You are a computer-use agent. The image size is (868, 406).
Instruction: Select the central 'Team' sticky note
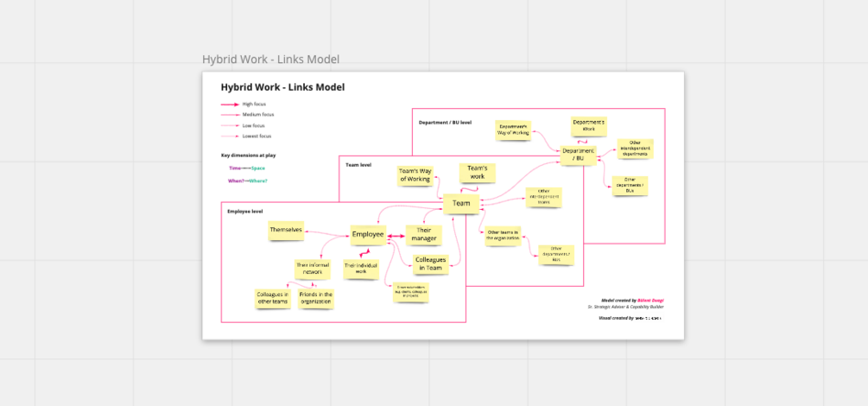tap(460, 204)
